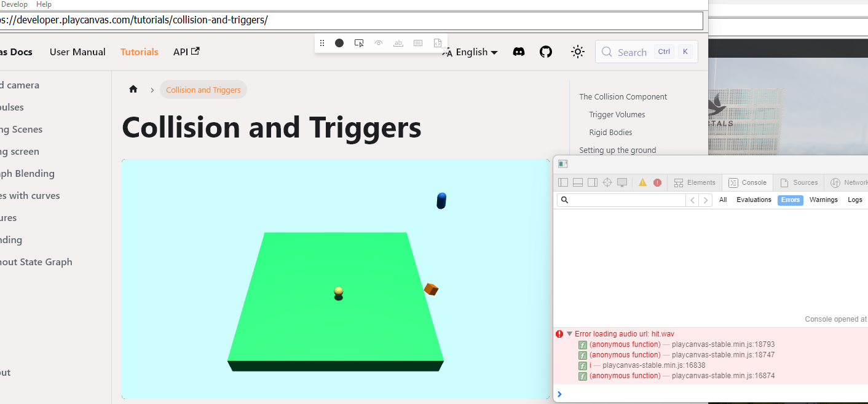Image resolution: width=868 pixels, height=404 pixels.
Task: Click the orange box in the scene
Action: 431,289
